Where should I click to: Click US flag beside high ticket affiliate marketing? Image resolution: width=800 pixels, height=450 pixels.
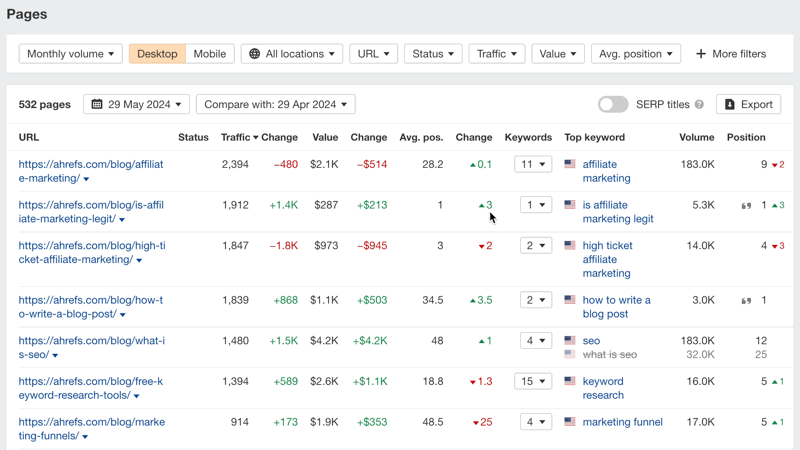570,245
